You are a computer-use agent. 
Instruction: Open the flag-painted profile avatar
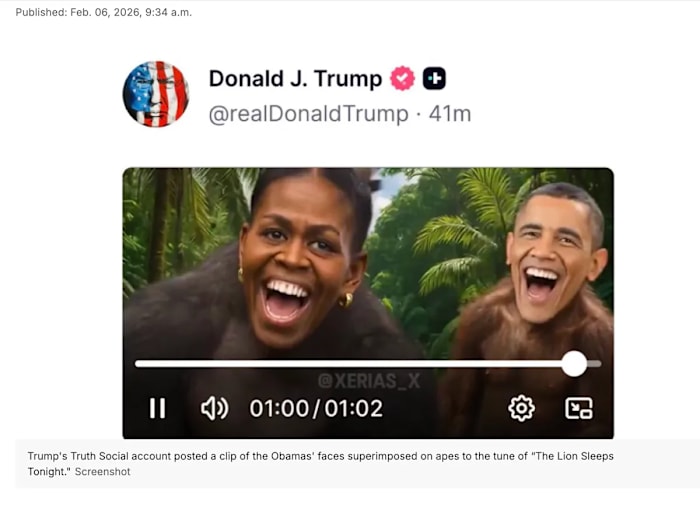(x=156, y=94)
